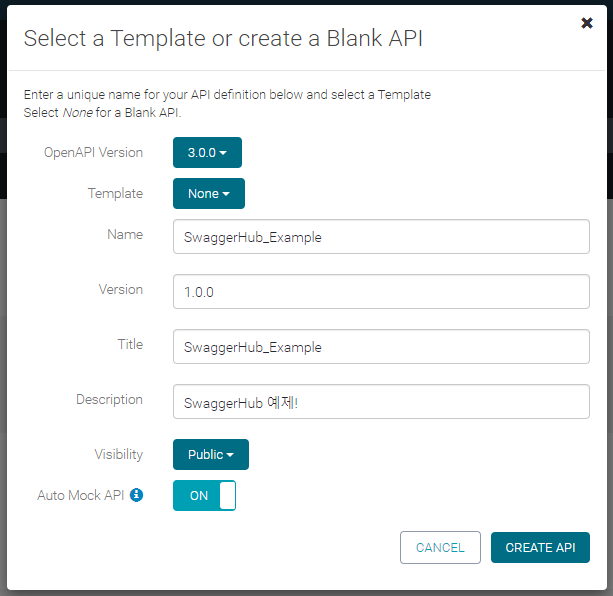This screenshot has height=596, width=613.
Task: Edit the Description text field
Action: (x=381, y=402)
